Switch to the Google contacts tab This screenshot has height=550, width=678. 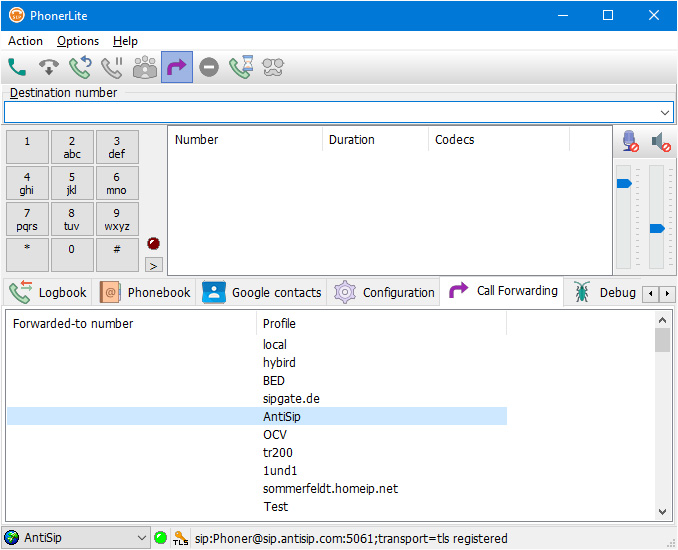(x=261, y=292)
